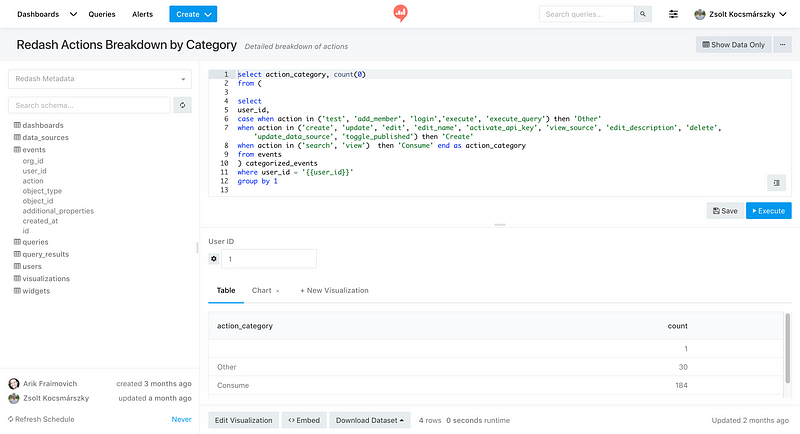Click the 'Consume' result row cell
Screen dimensions: 800x434
pyautogui.click(x=233, y=386)
